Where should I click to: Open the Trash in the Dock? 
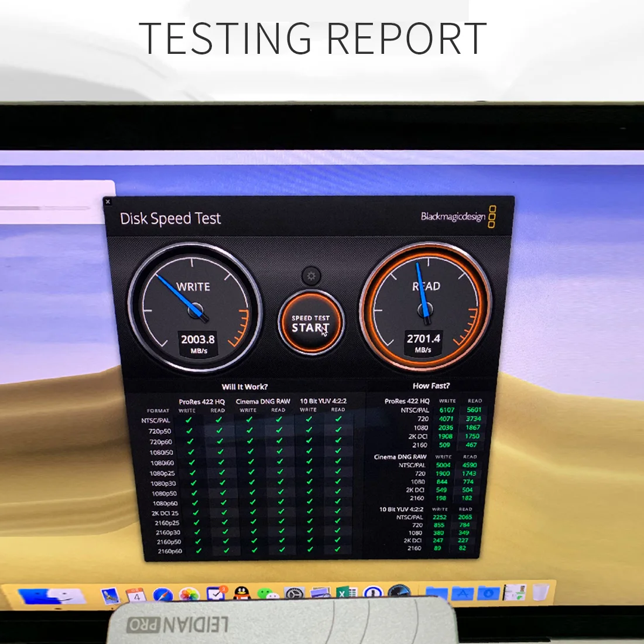tap(541, 592)
